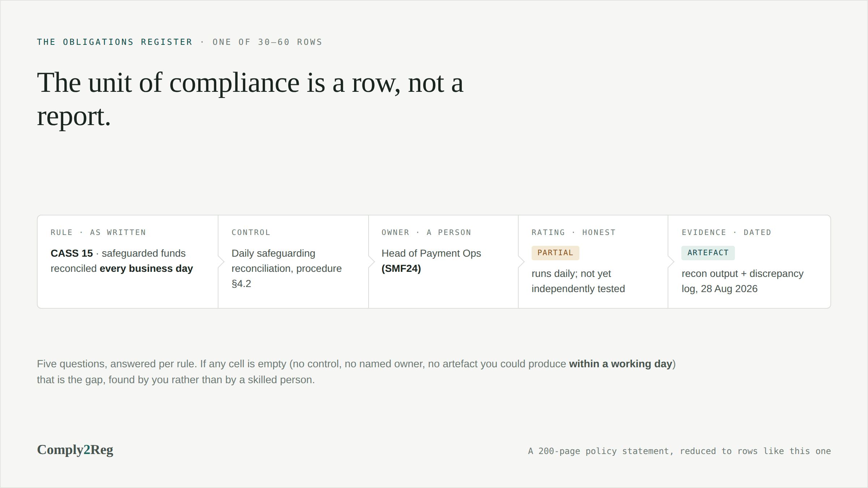Click 'recon output + discrepancy log, 28 Aug 2026'
This screenshot has height=488, width=868.
743,281
